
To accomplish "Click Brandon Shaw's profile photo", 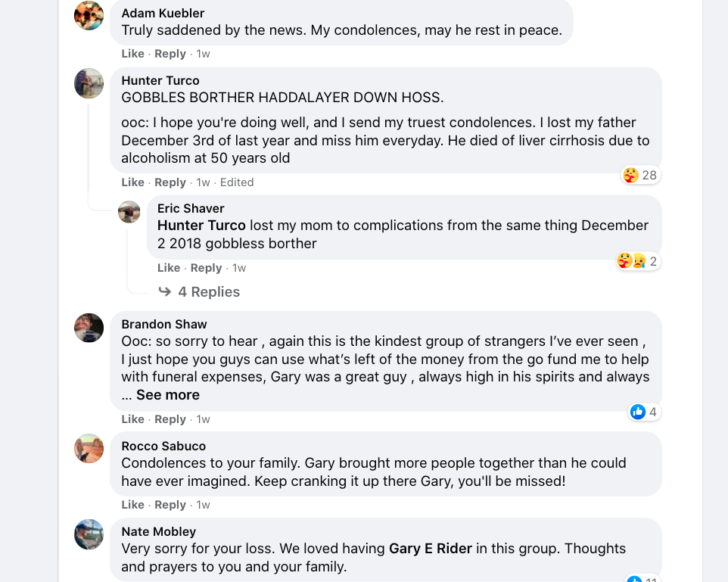I will coord(89,328).
